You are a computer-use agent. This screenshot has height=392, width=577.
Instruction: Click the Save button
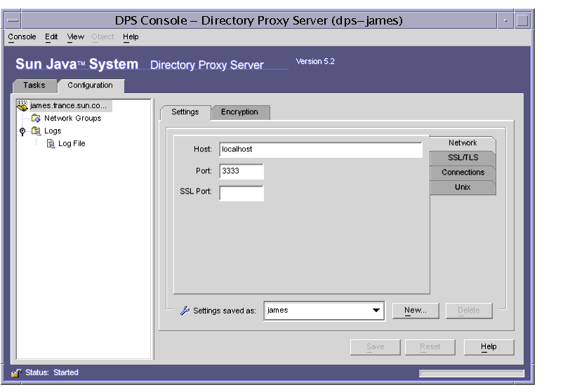(376, 346)
